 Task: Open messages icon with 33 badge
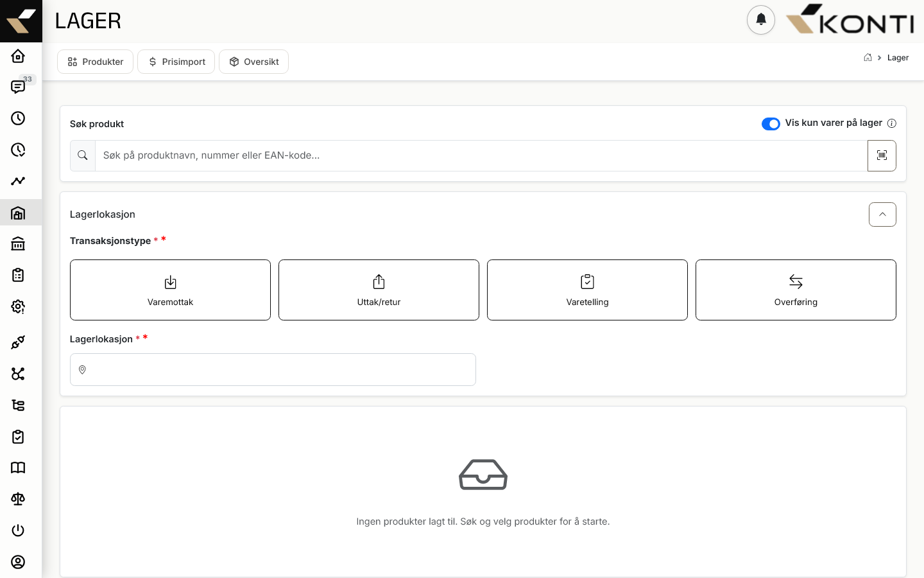coord(18,87)
